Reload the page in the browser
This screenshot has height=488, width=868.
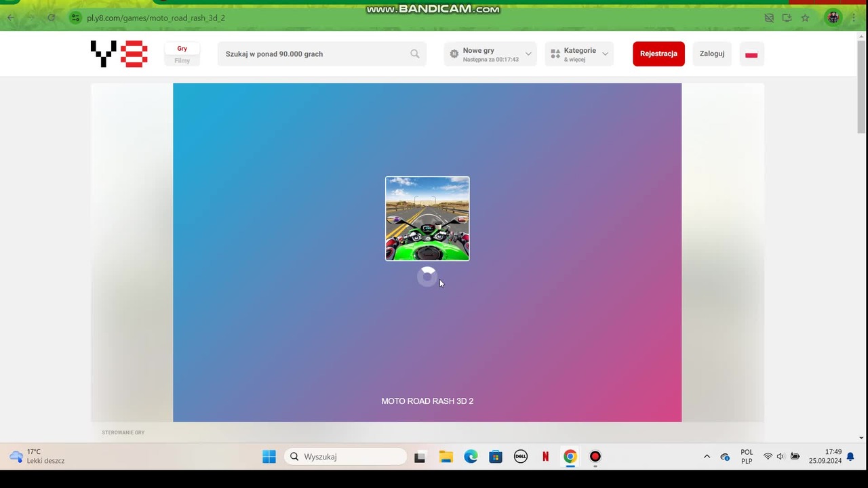(x=51, y=18)
